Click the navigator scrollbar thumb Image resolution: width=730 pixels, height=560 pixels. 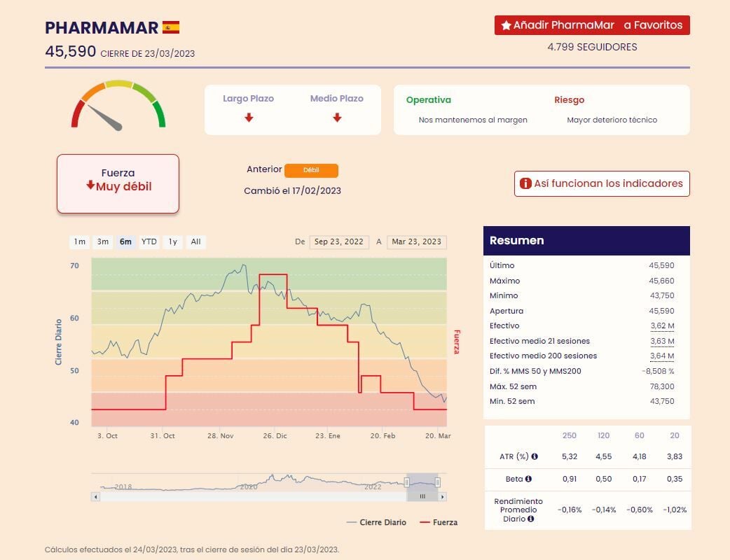point(422,497)
